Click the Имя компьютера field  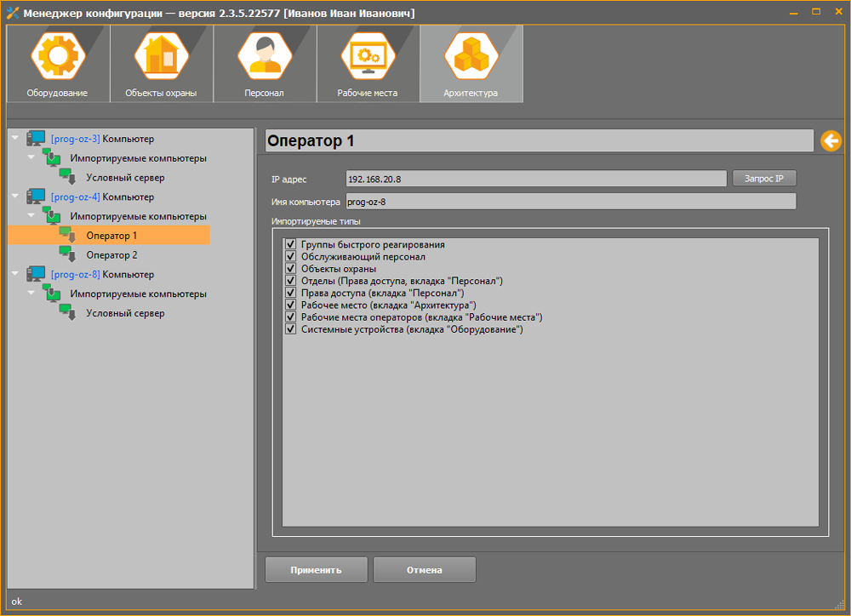[570, 202]
